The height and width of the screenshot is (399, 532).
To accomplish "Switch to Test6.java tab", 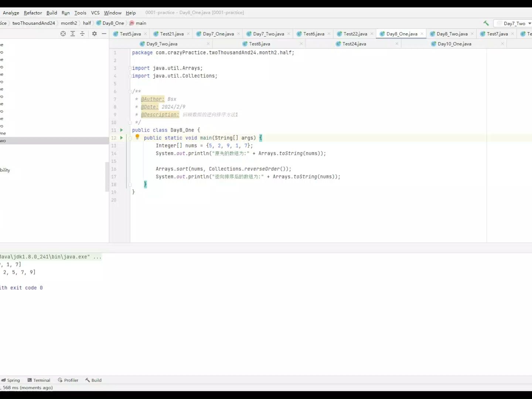I will point(314,34).
